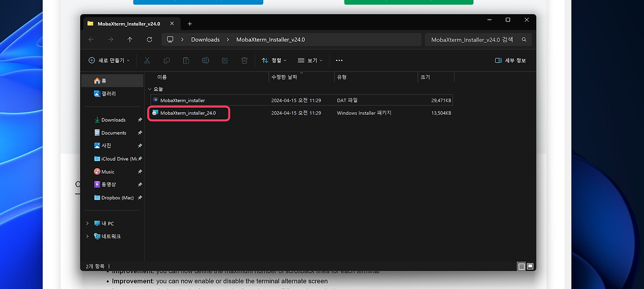The height and width of the screenshot is (289, 644).
Task: Click the Rename icon in toolbar
Action: click(x=205, y=60)
